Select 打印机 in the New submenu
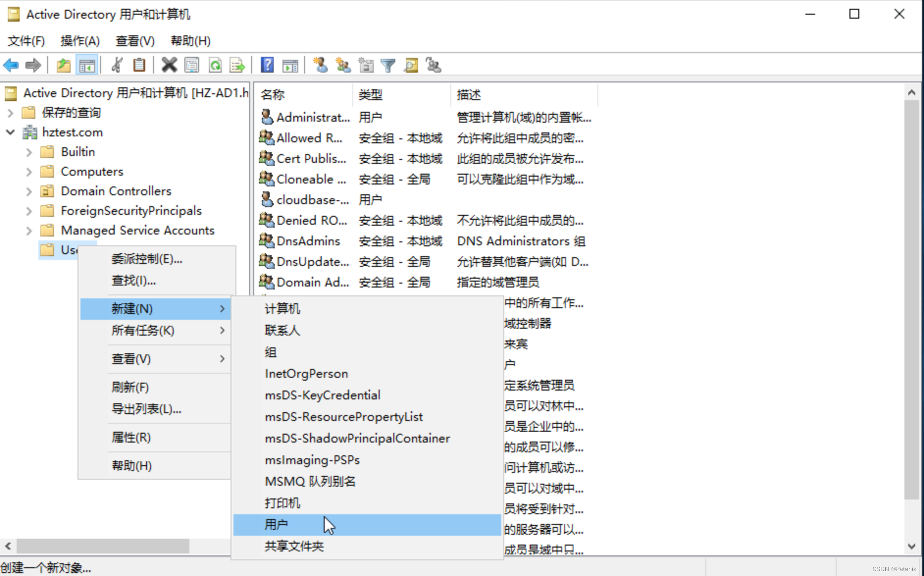The height and width of the screenshot is (576, 924). pos(367,503)
